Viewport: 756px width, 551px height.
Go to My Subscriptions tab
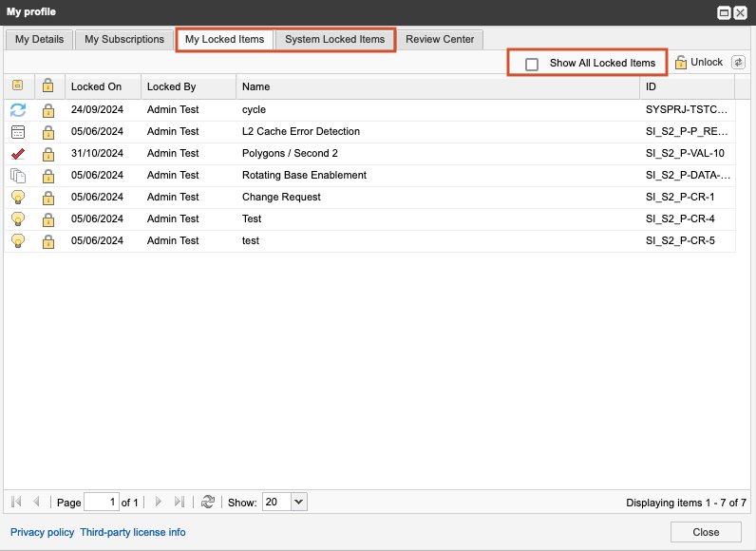[123, 39]
